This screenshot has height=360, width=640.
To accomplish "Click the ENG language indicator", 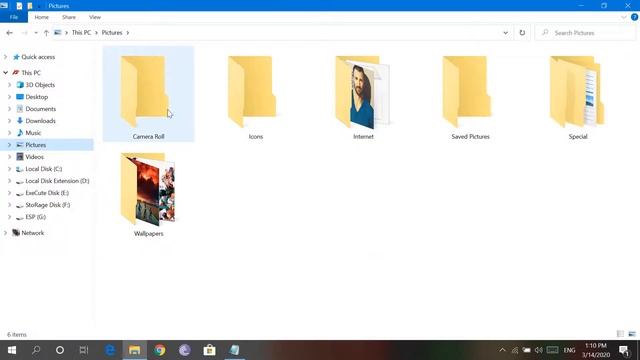I will click(569, 350).
